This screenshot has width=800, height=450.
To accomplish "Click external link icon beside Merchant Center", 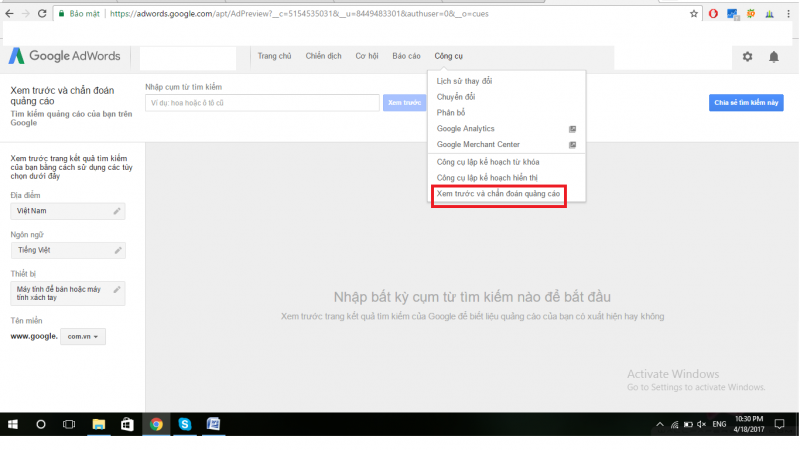I will (x=572, y=145).
